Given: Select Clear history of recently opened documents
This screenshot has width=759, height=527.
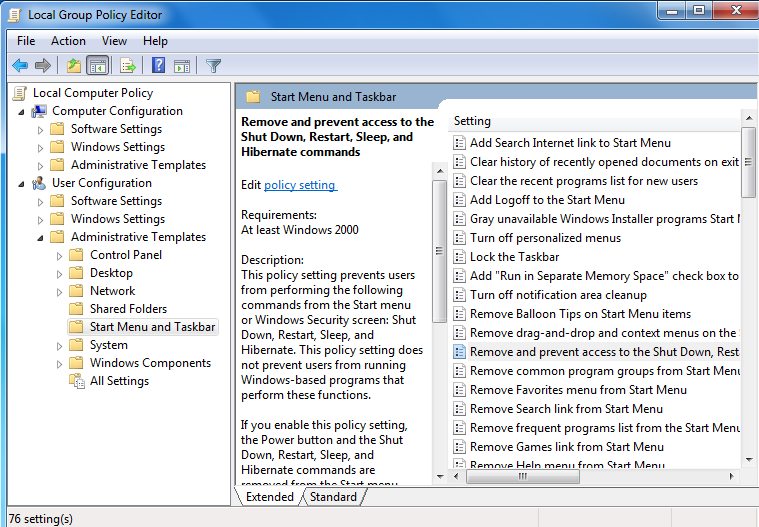Looking at the screenshot, I should coord(604,162).
